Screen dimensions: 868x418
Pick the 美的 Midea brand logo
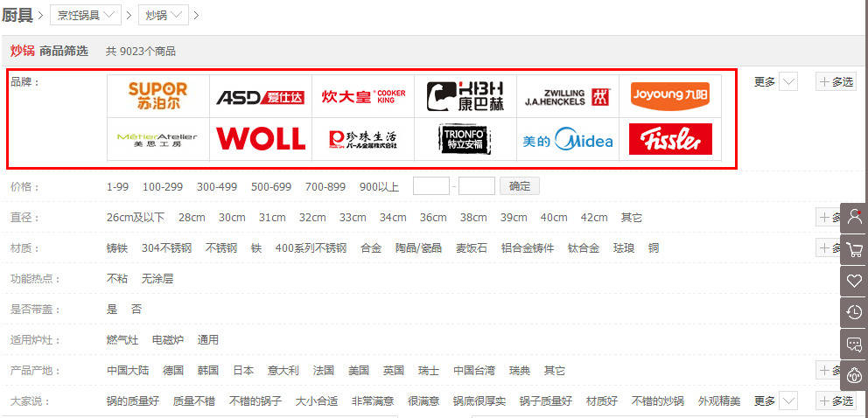pyautogui.click(x=568, y=139)
